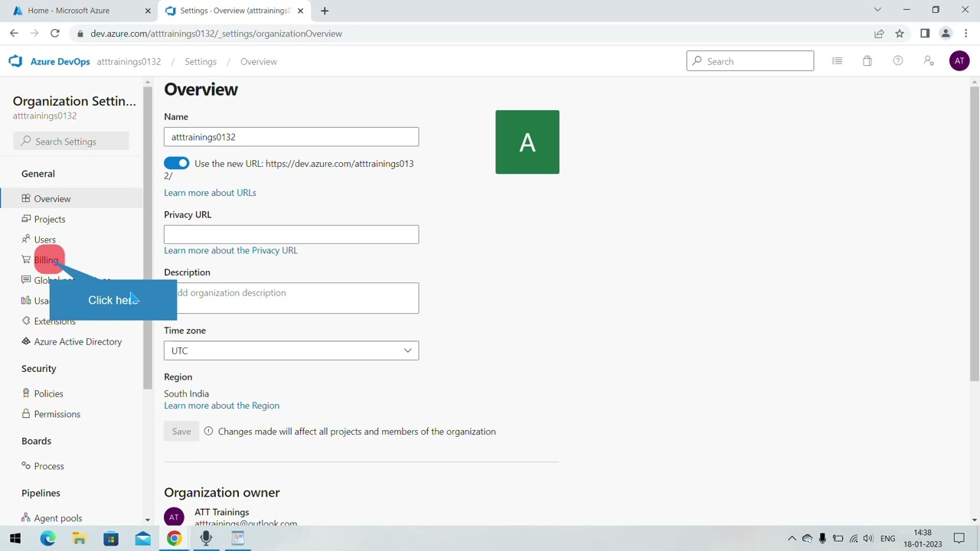Open Windows Start menu

click(15, 539)
